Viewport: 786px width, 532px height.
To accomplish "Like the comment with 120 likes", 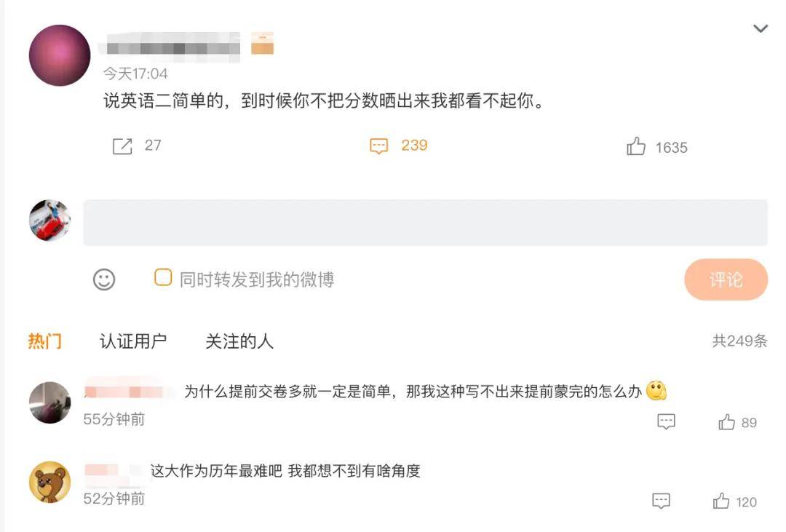I will [721, 501].
